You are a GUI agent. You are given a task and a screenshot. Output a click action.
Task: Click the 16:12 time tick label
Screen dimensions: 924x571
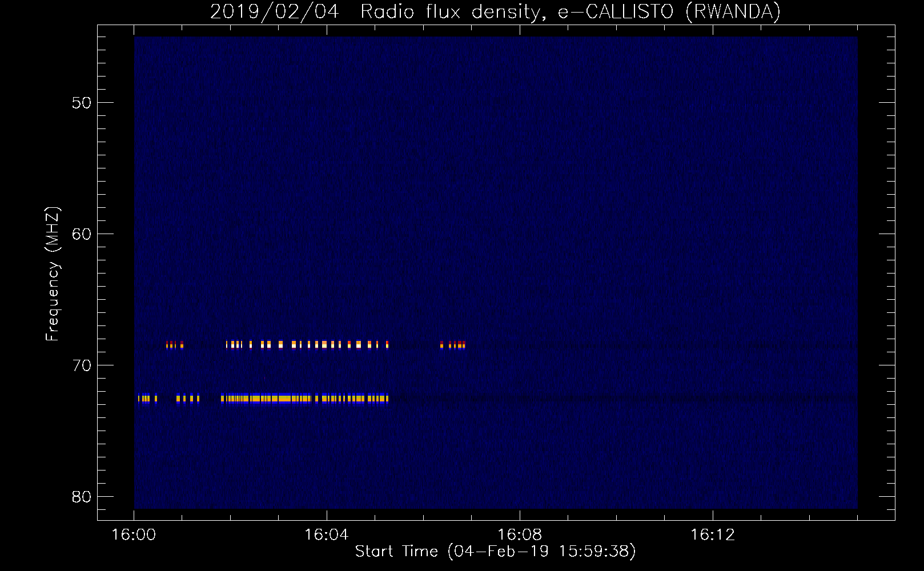point(713,535)
